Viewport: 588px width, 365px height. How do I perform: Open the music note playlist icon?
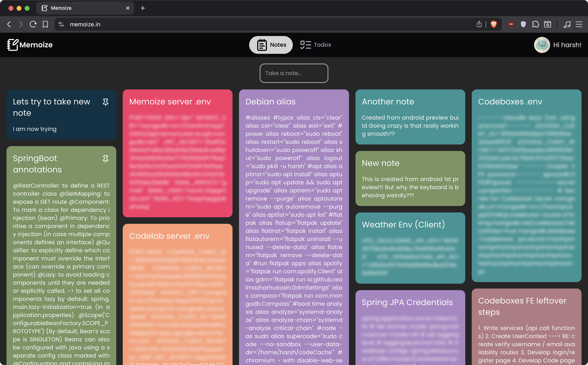[567, 24]
